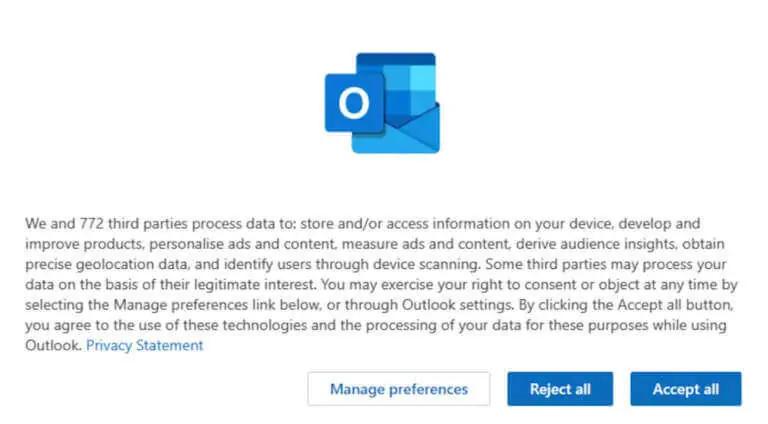Image resolution: width=768 pixels, height=424 pixels.
Task: Choose the Reject all button
Action: [x=560, y=389]
